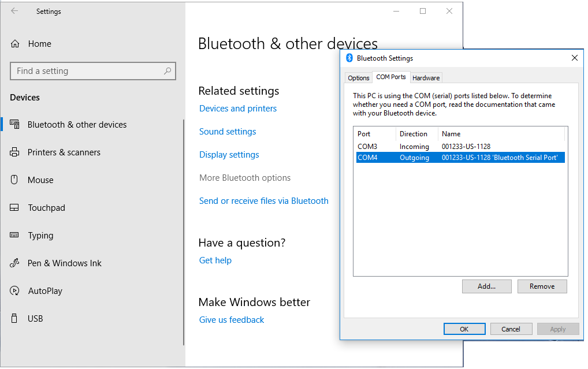Select the Typing keyboard icon
588x369 pixels.
coord(15,236)
